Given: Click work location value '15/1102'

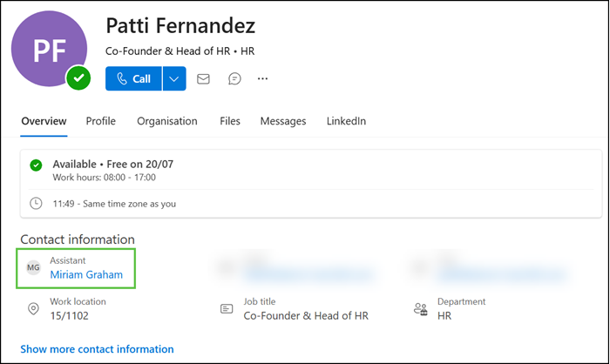Looking at the screenshot, I should [69, 316].
